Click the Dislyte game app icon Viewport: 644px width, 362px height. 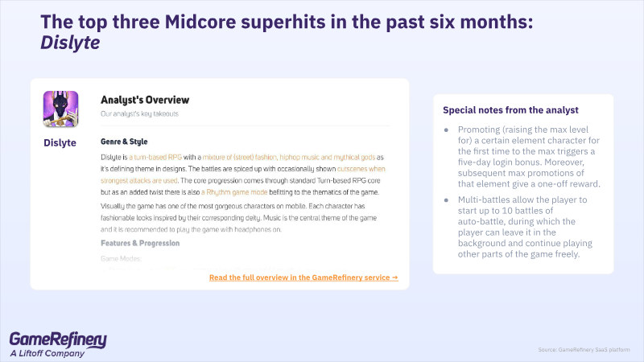point(61,109)
